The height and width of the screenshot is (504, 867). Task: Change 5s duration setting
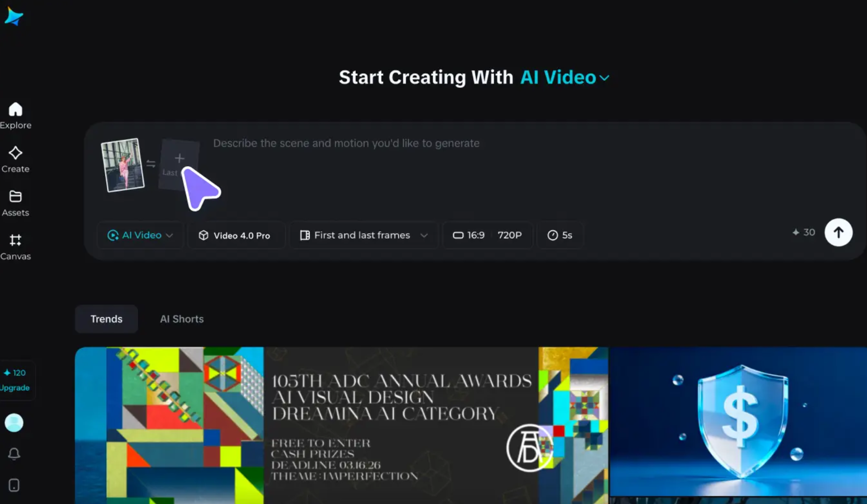point(559,235)
